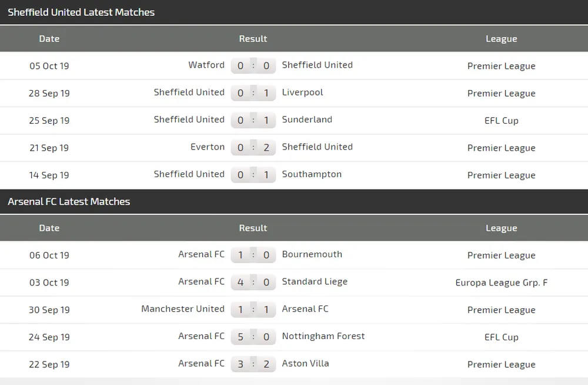This screenshot has width=588, height=385.
Task: Click the Arsenal FC Latest Matches header
Action: tap(69, 202)
